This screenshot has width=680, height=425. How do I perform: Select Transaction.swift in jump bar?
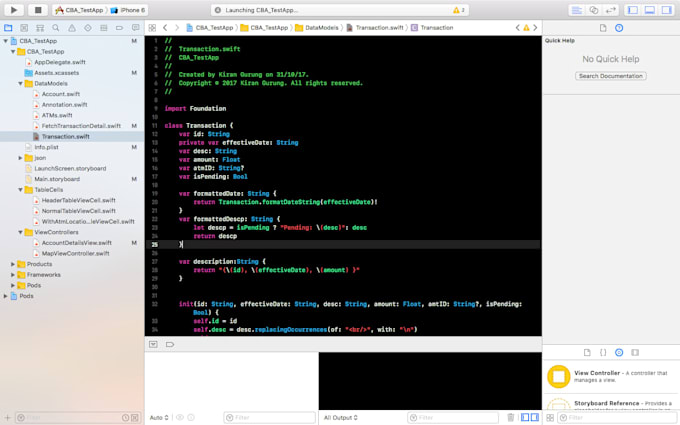click(377, 28)
